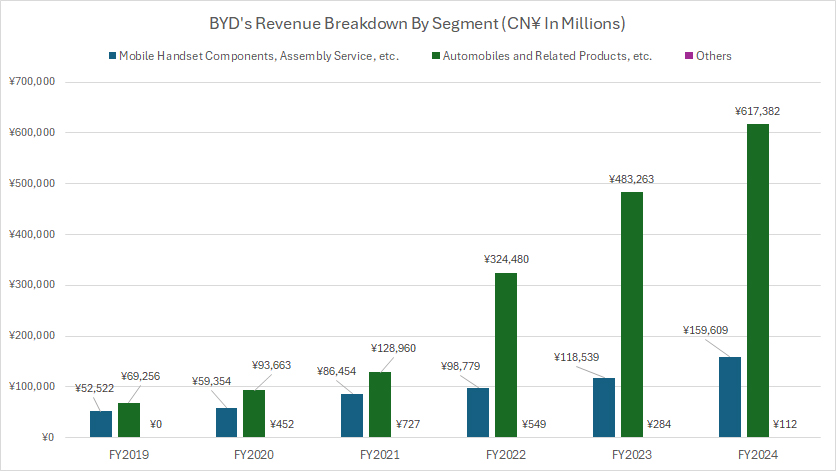Viewport: 836px width, 471px height.
Task: Click the chart title BYD's Revenue Breakdown By Segment
Action: coord(417,23)
